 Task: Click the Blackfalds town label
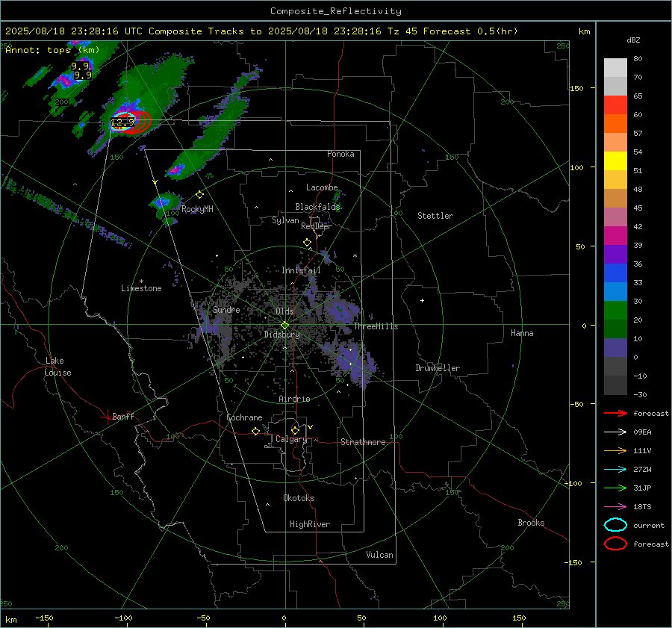[317, 207]
